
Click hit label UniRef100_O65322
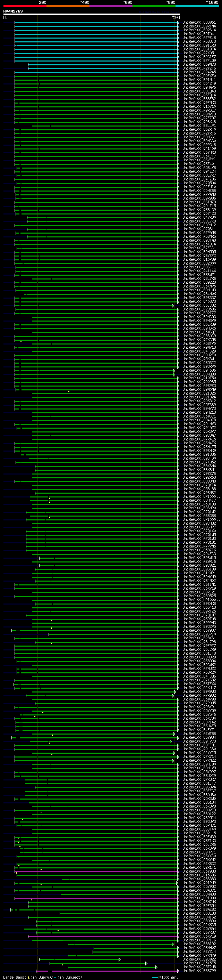(199, 363)
